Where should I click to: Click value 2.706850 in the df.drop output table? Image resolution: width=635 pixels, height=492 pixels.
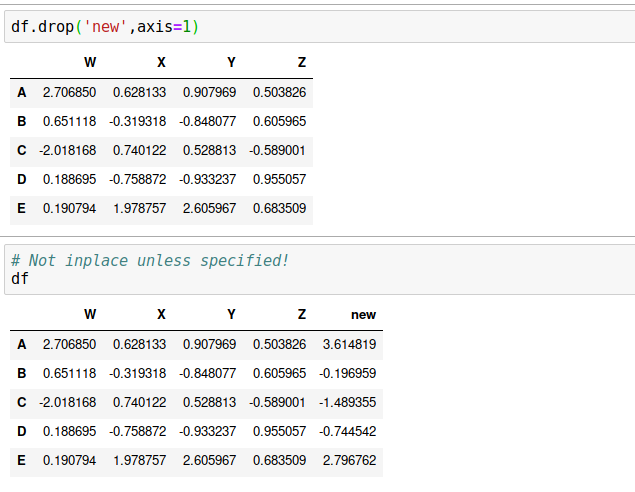pos(69,92)
